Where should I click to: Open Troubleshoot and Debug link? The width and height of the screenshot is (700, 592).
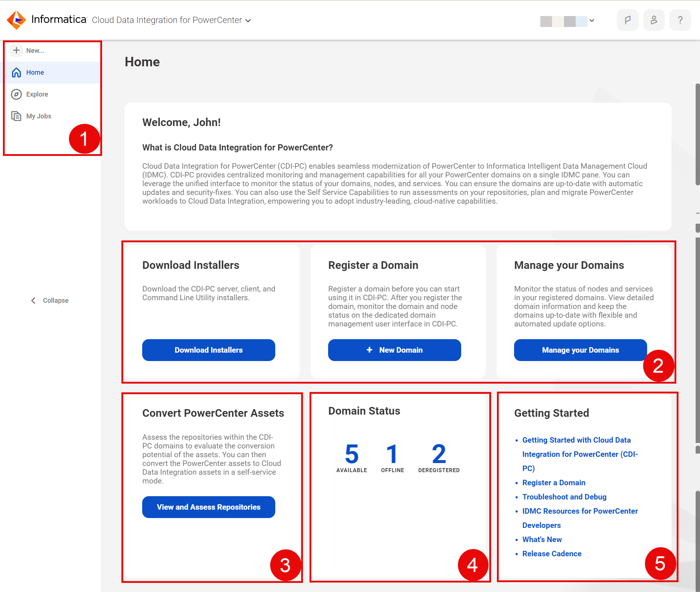[564, 497]
